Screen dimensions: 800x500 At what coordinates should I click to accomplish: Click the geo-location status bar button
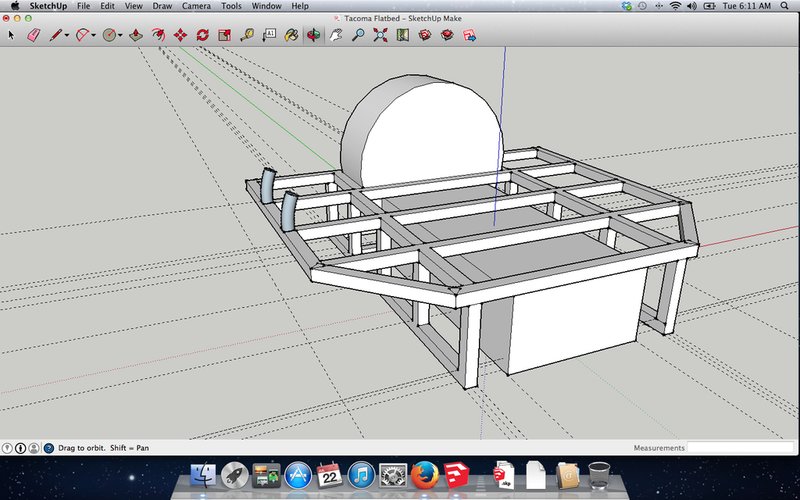point(7,448)
